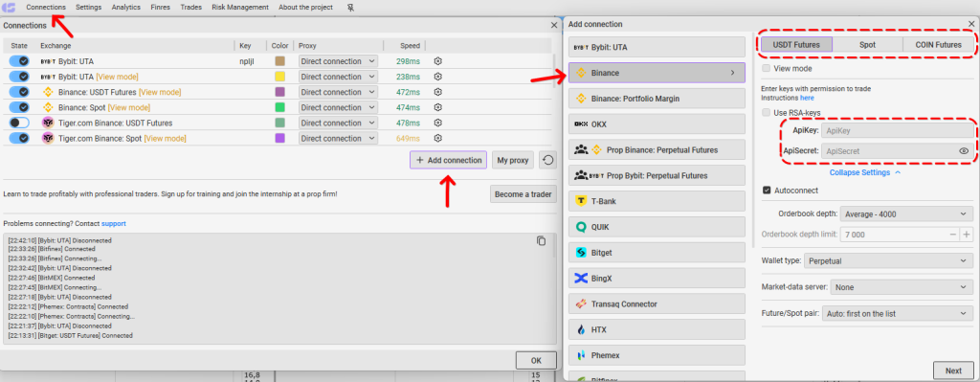Open proxy dropdown for Binance: Spot row
The image size is (980, 382).
pos(338,107)
